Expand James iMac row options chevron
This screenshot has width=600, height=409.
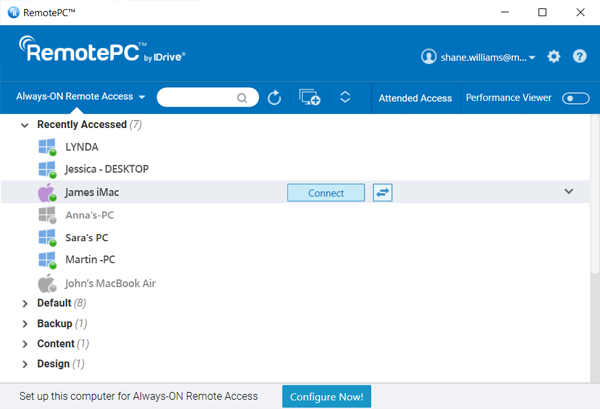pos(569,191)
